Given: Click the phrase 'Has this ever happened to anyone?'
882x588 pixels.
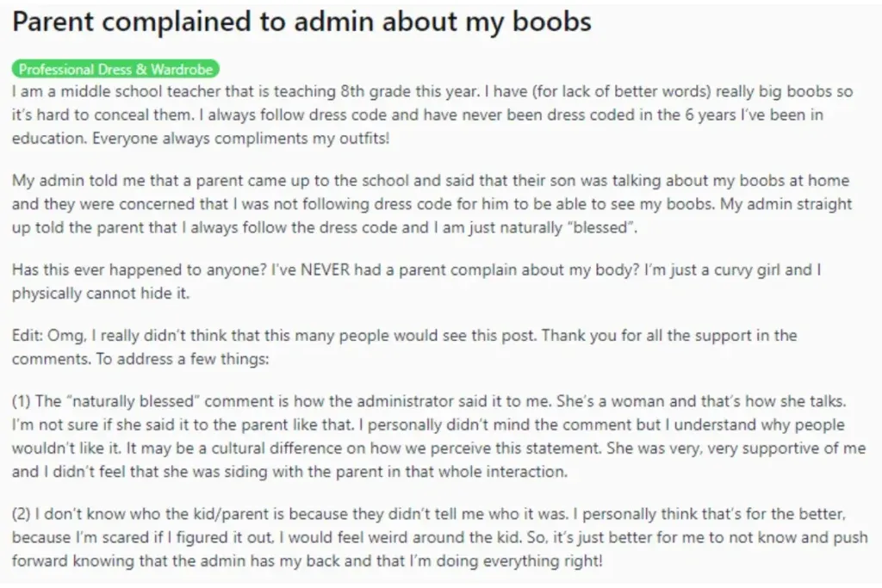Looking at the screenshot, I should pyautogui.click(x=140, y=269).
